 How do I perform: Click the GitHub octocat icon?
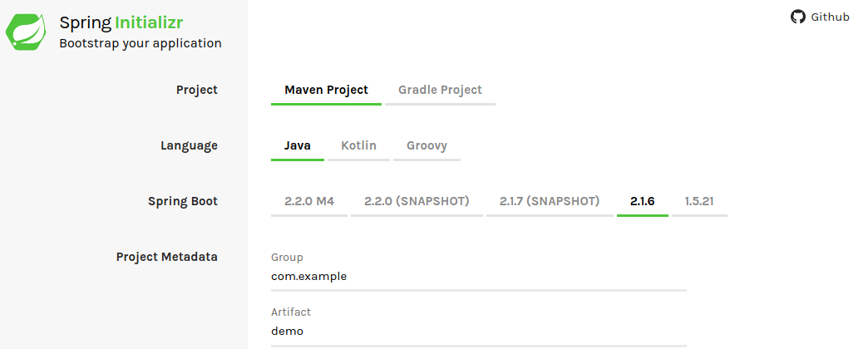tap(797, 17)
